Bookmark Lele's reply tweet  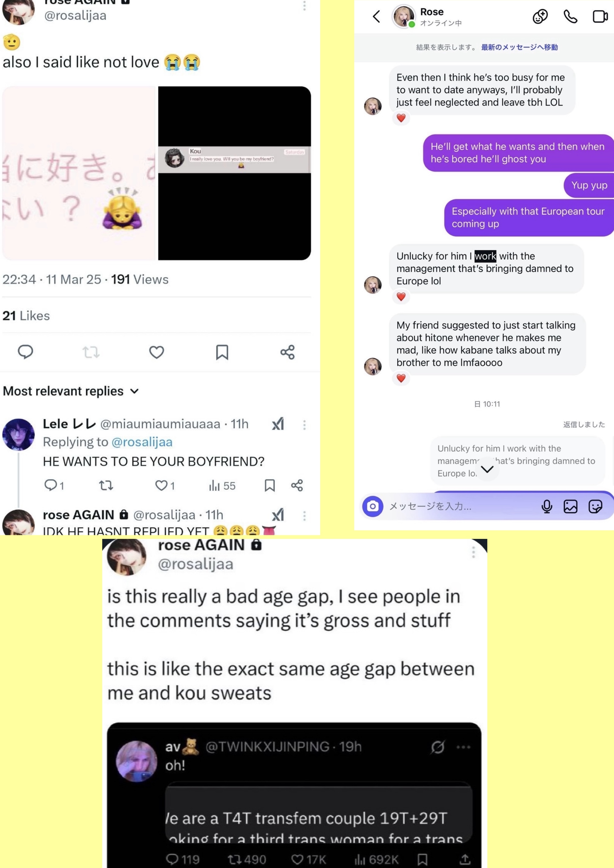[270, 485]
